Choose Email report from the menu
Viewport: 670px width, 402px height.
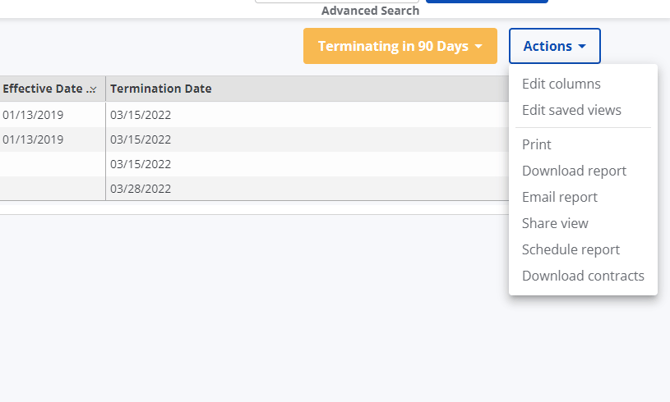560,197
